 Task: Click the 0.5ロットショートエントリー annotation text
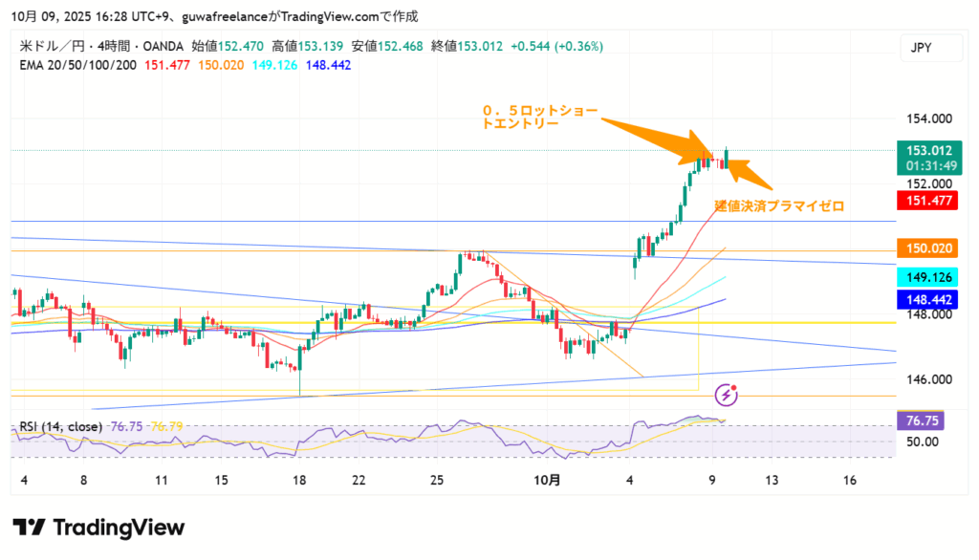[x=539, y=117]
